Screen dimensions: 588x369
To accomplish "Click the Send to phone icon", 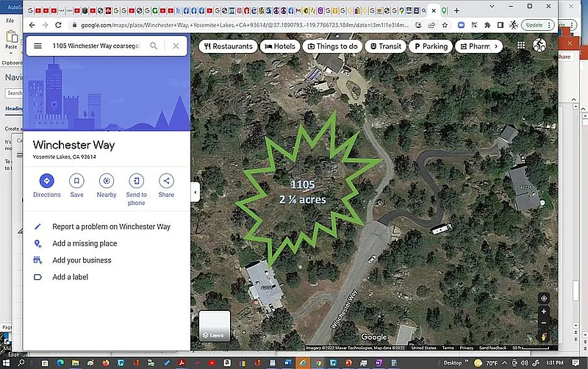I will point(136,181).
